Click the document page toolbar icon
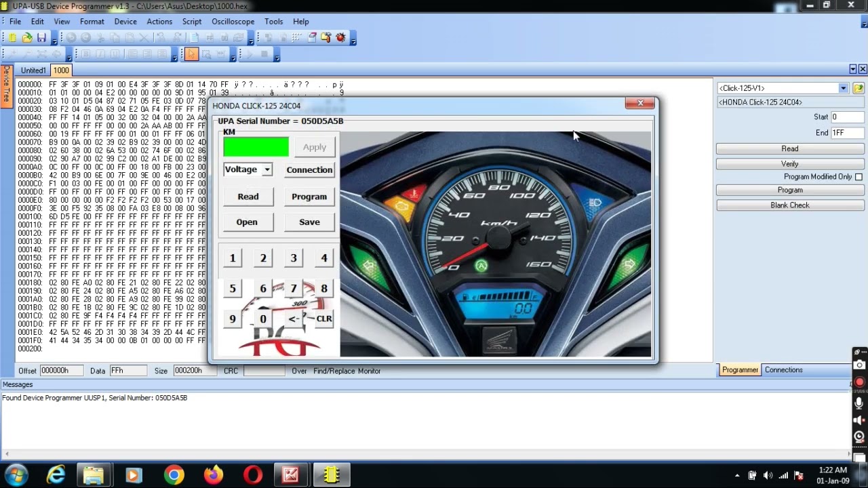 point(195,38)
